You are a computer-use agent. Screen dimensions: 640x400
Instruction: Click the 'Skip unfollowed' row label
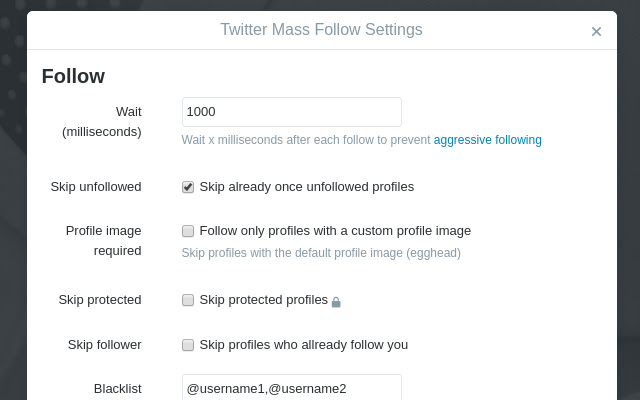click(96, 186)
